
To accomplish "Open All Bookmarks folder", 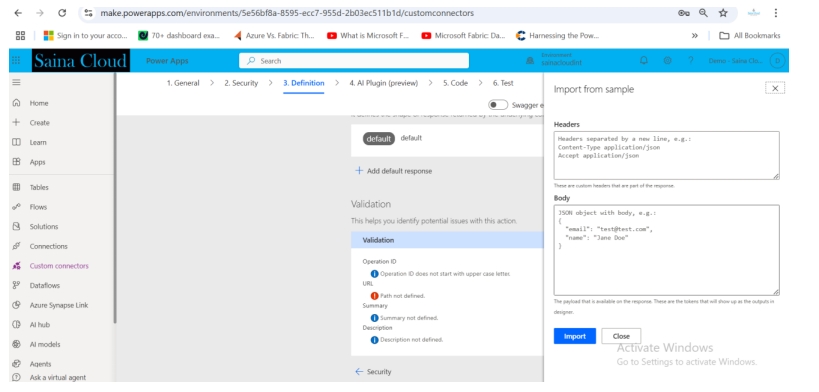I will pos(750,36).
